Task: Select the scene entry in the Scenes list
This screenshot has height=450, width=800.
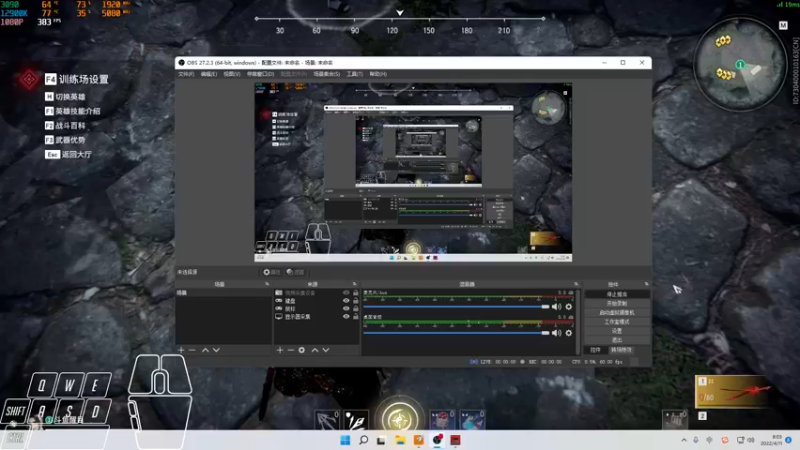Action: point(223,293)
